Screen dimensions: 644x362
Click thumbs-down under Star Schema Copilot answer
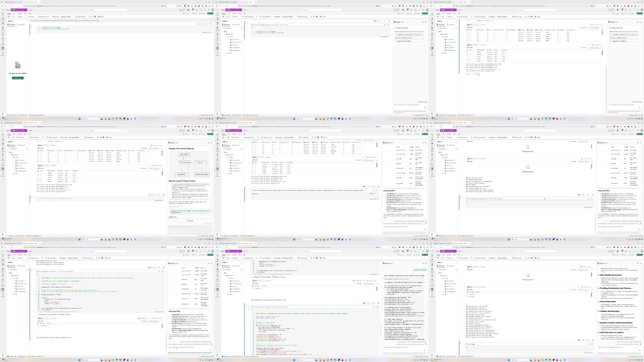click(x=182, y=207)
